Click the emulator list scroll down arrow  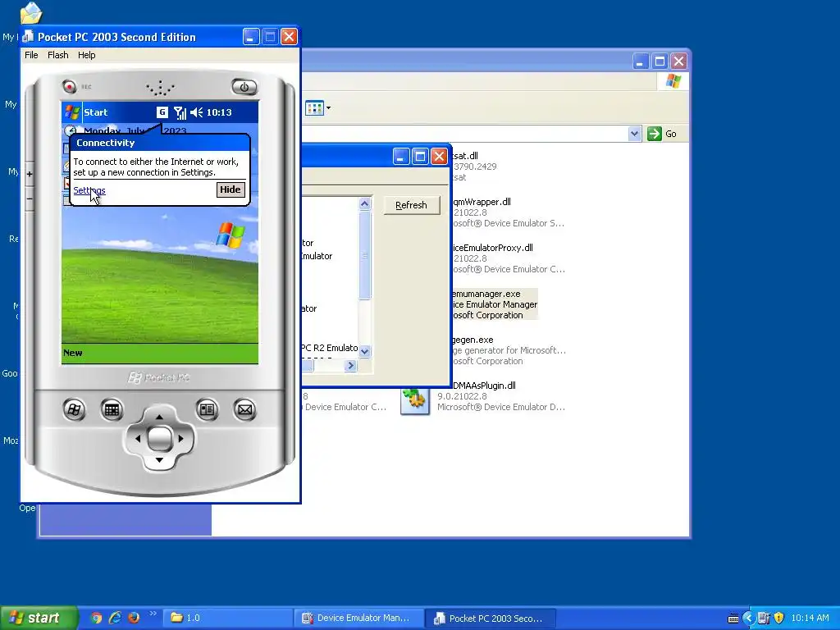click(365, 351)
